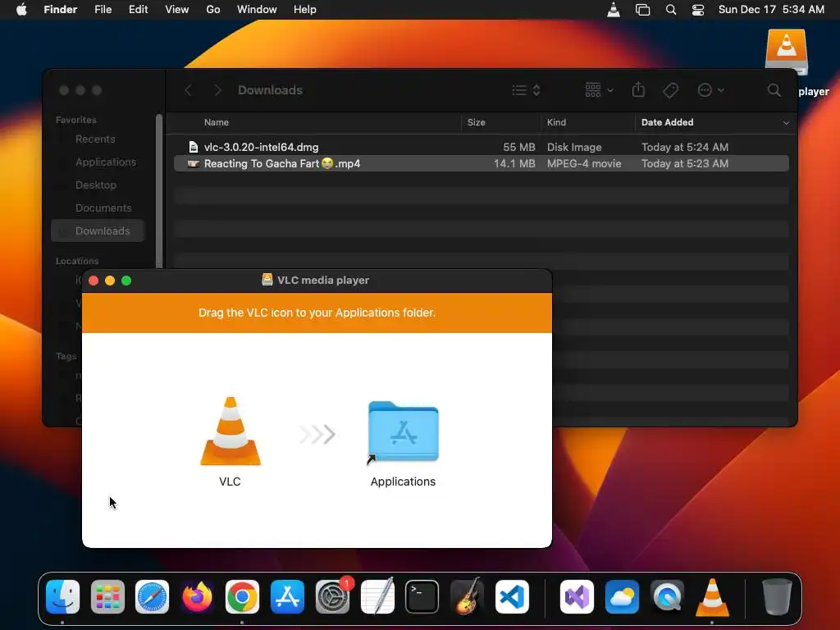
Task: Open the Trash from the Dock
Action: [777, 596]
